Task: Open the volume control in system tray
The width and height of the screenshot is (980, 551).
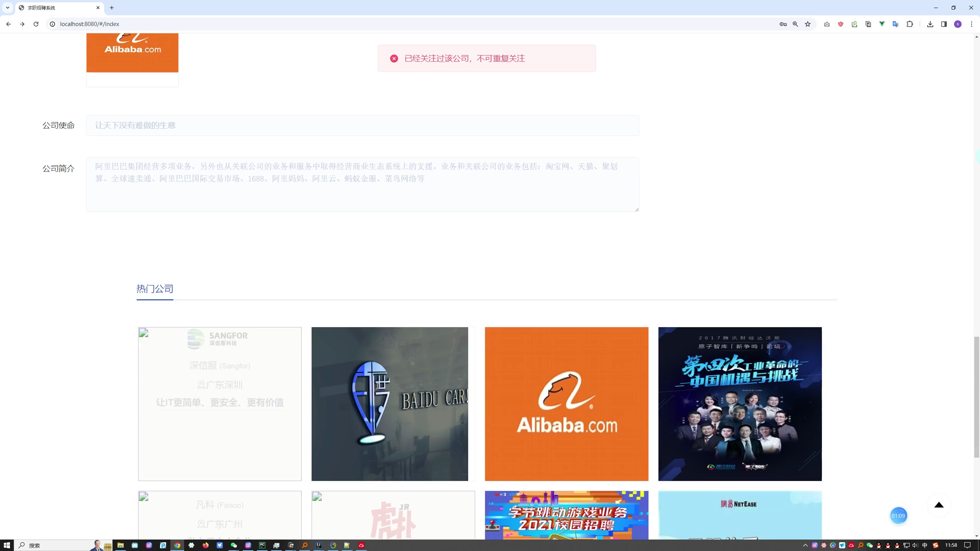Action: (915, 545)
